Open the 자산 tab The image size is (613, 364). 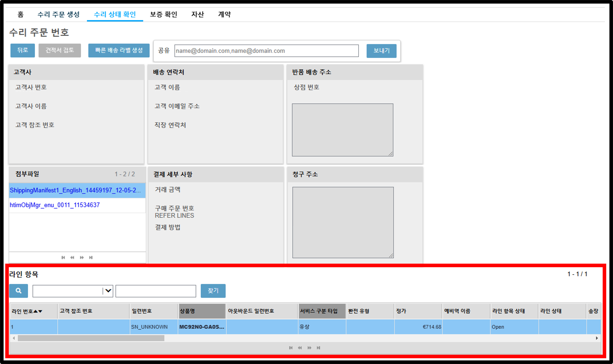click(197, 14)
